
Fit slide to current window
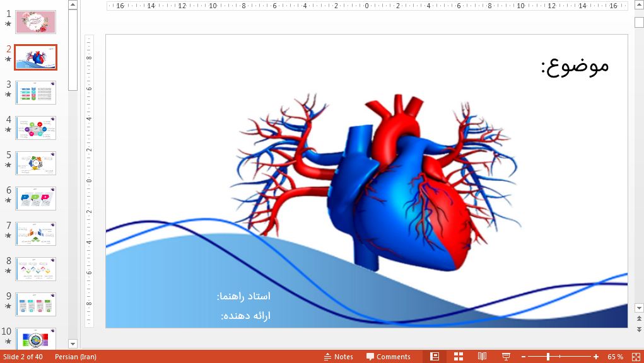pos(635,357)
